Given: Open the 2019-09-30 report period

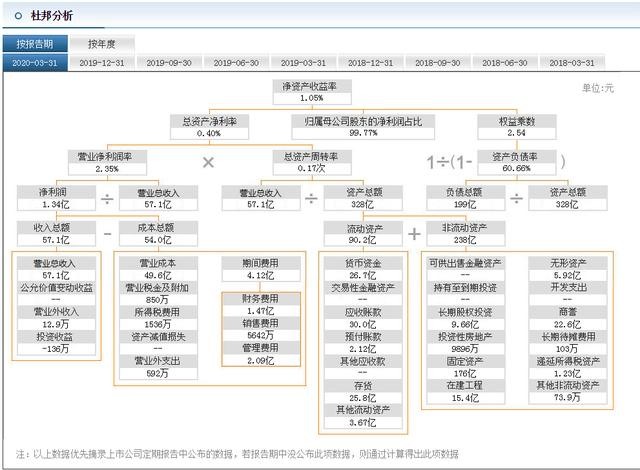Looking at the screenshot, I should pos(169,63).
